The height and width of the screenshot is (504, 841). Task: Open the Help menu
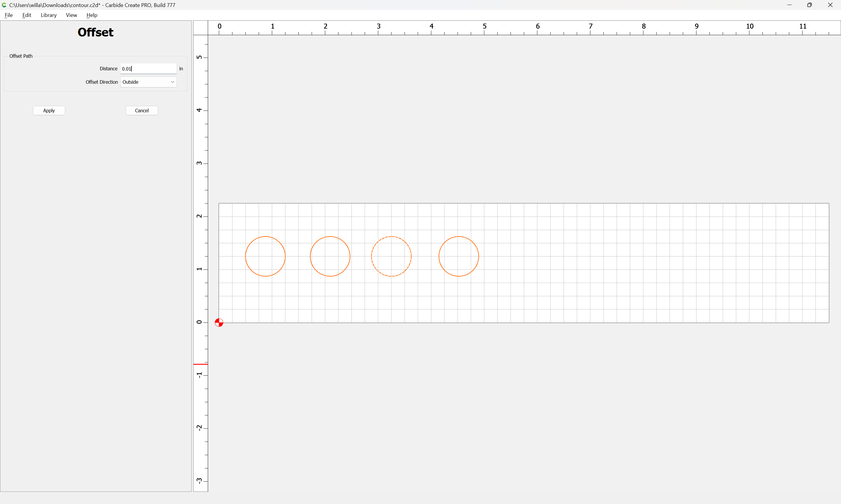(92, 15)
